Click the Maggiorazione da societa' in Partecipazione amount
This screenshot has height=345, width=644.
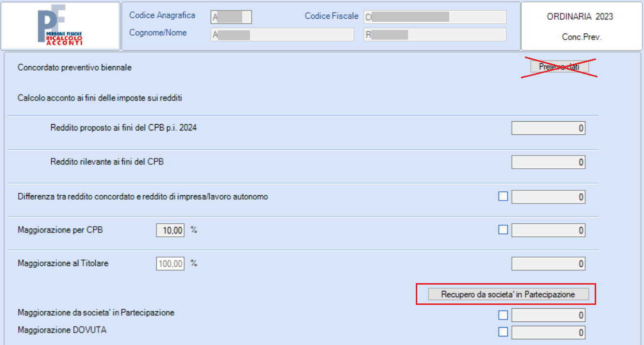[548, 316]
